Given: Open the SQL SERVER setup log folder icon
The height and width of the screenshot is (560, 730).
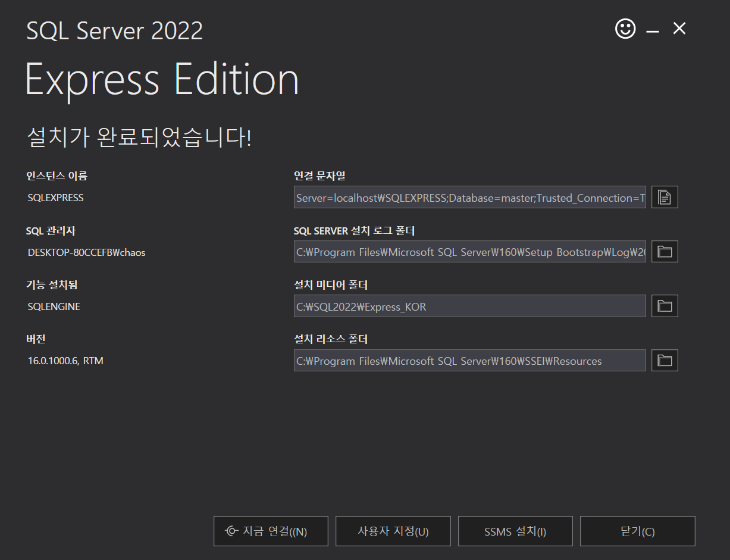Looking at the screenshot, I should [x=665, y=252].
